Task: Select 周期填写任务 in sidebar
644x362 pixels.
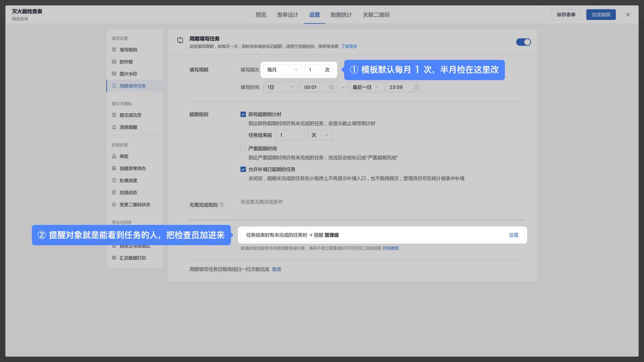Action: tap(134, 86)
